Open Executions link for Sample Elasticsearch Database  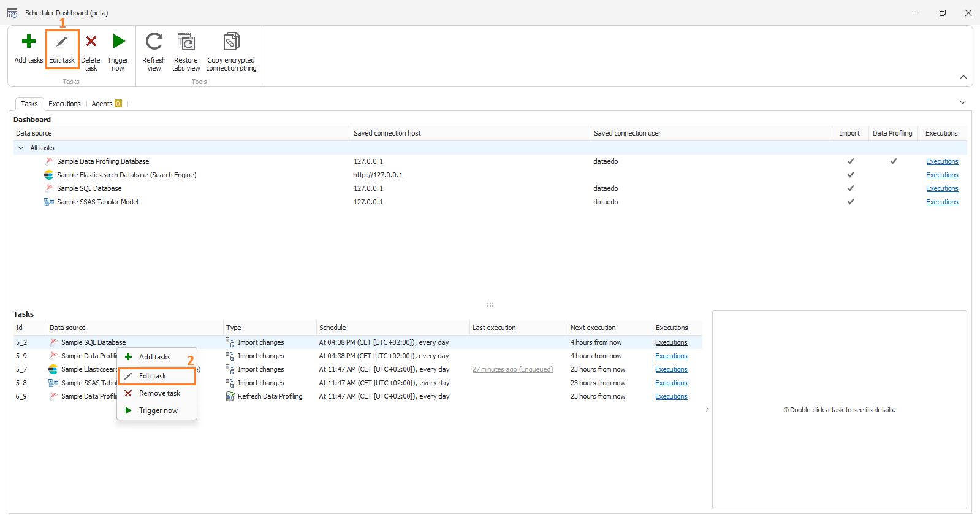click(x=942, y=175)
